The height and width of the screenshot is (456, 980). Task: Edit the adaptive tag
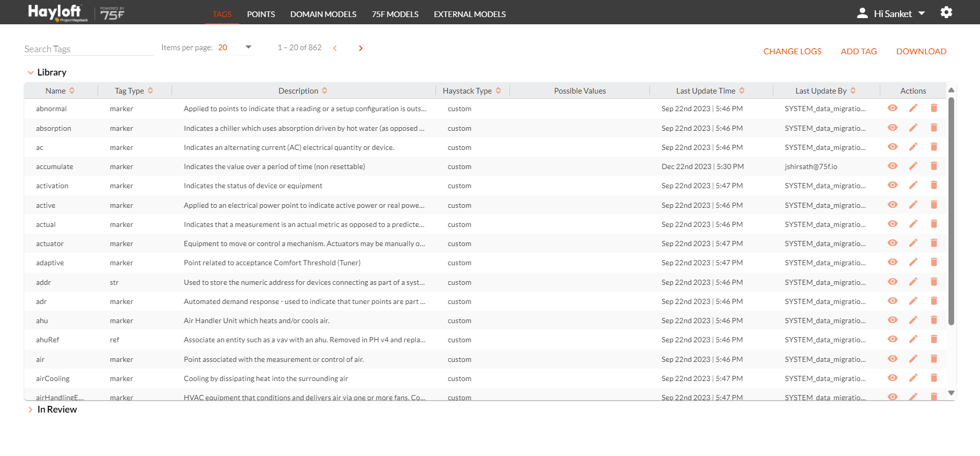coord(913,262)
